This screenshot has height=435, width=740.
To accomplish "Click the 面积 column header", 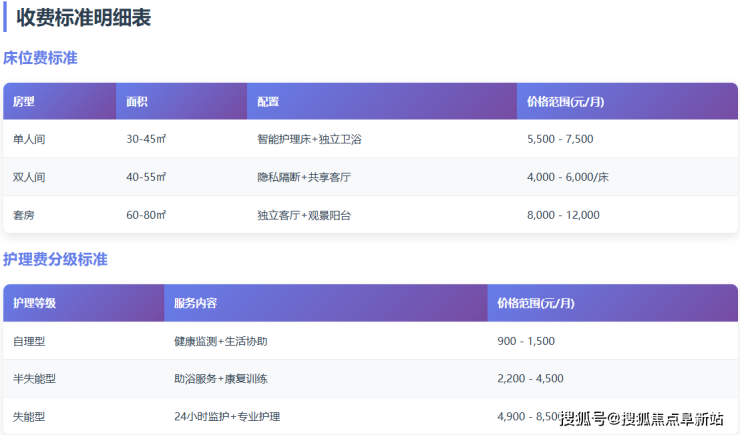I will 138,102.
